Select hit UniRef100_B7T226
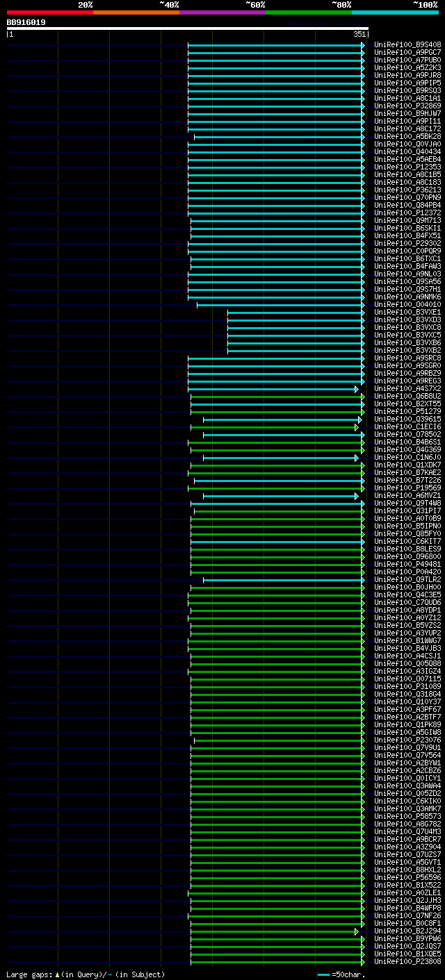 (x=407, y=481)
